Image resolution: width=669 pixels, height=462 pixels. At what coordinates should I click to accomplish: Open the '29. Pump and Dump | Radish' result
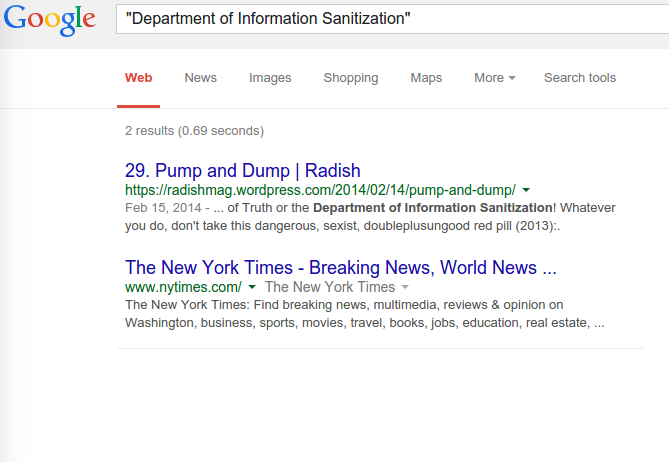tap(243, 171)
